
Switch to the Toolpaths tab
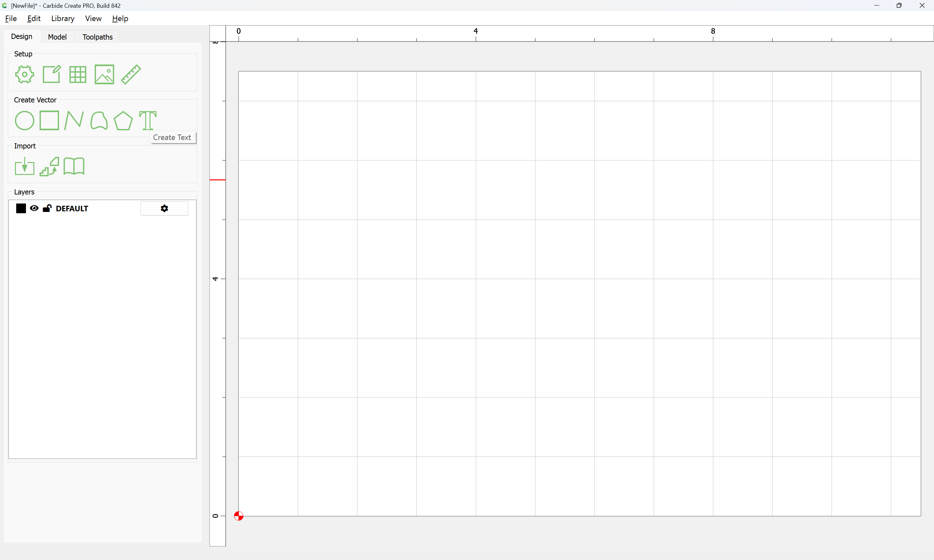[97, 37]
